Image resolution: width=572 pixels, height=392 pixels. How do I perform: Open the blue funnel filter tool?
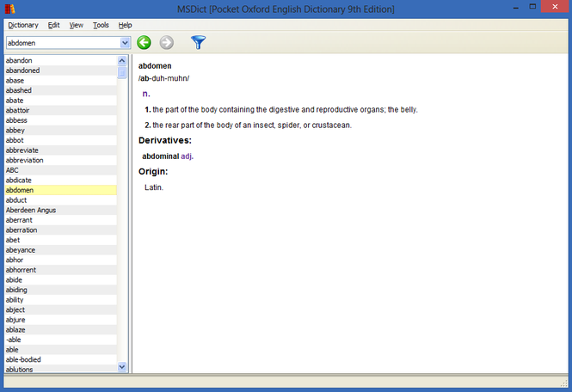pyautogui.click(x=198, y=42)
